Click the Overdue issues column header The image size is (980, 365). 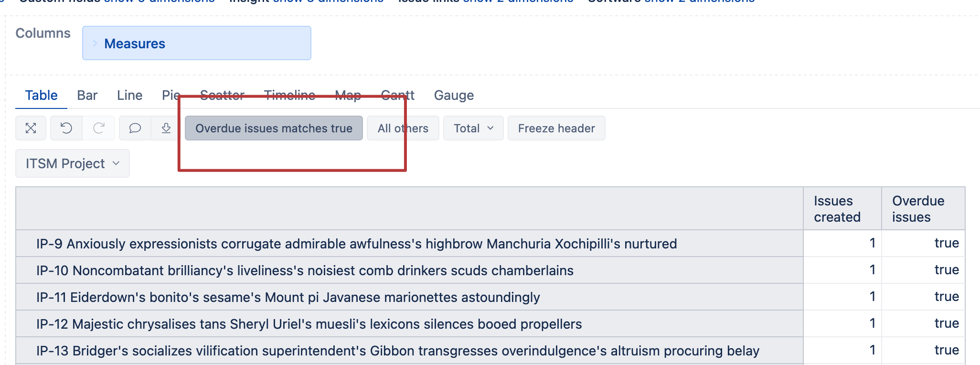coord(918,209)
